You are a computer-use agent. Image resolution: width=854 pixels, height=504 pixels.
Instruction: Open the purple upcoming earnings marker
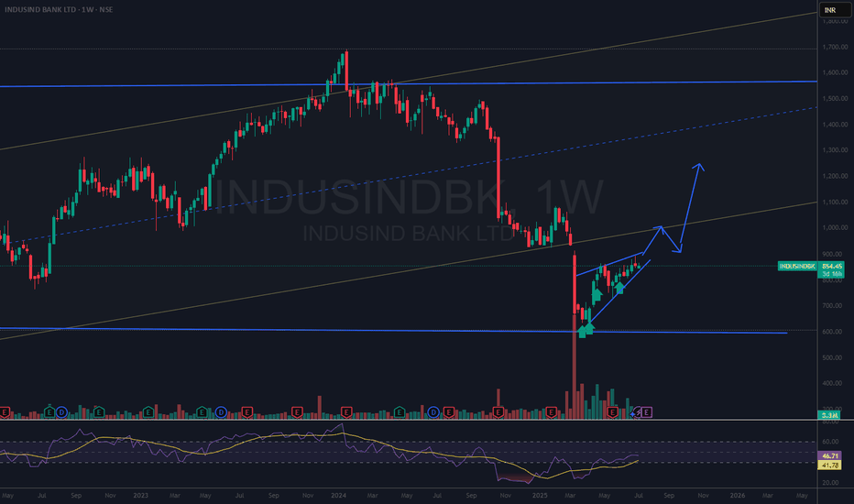[x=647, y=412]
